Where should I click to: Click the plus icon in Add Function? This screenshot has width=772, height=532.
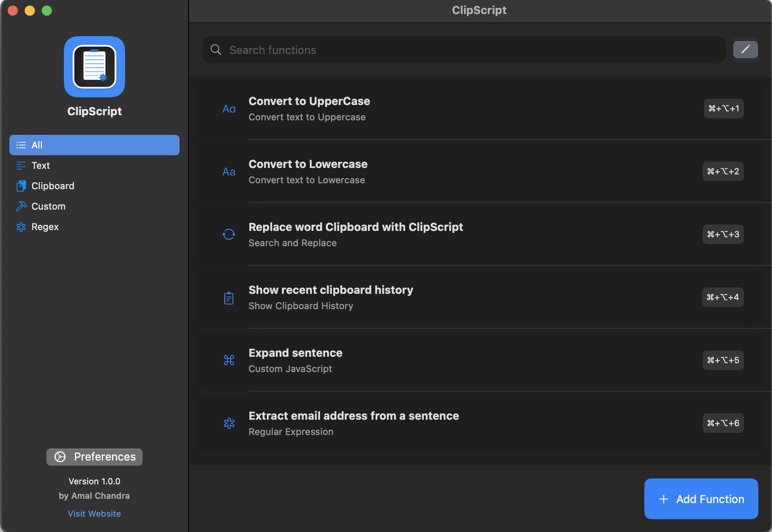tap(663, 499)
